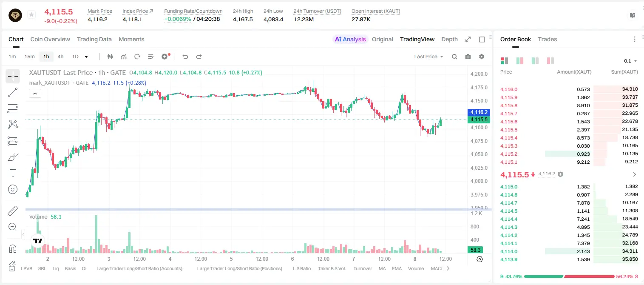
Task: Select the 4,115.4 ask price row
Action: (x=569, y=138)
